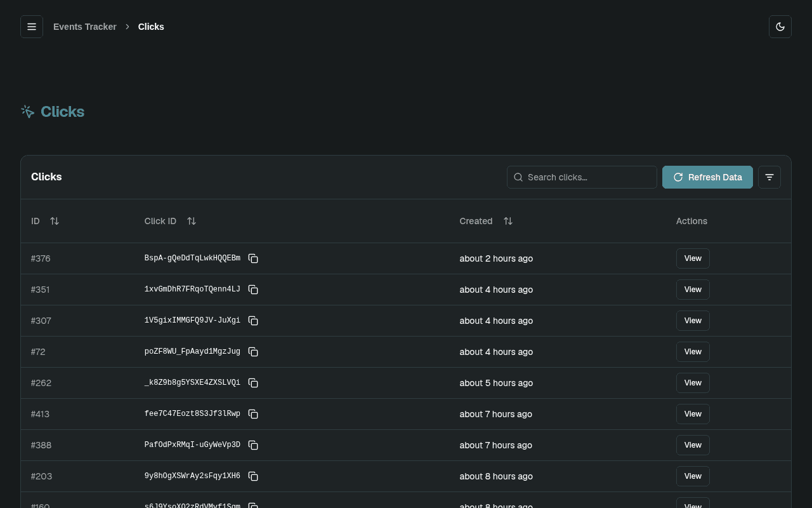Viewport: 812px width, 508px height.
Task: View details for row #376
Action: click(693, 258)
